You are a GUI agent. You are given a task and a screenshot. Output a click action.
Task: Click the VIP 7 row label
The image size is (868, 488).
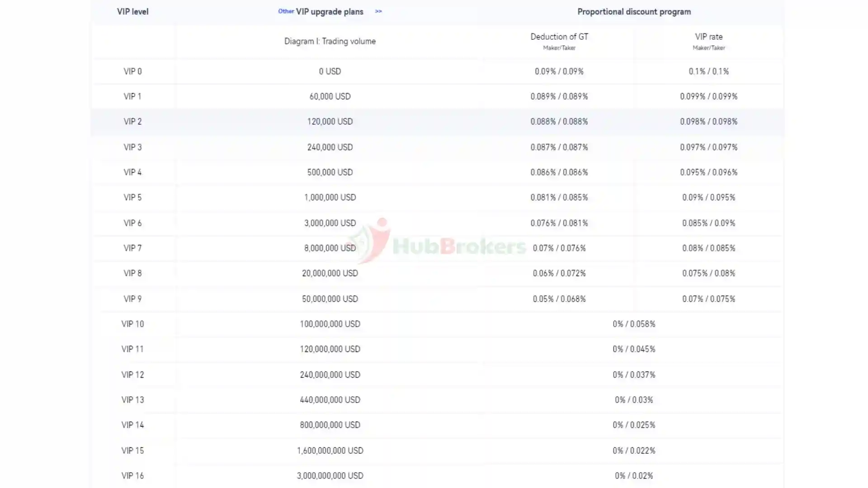click(132, 248)
